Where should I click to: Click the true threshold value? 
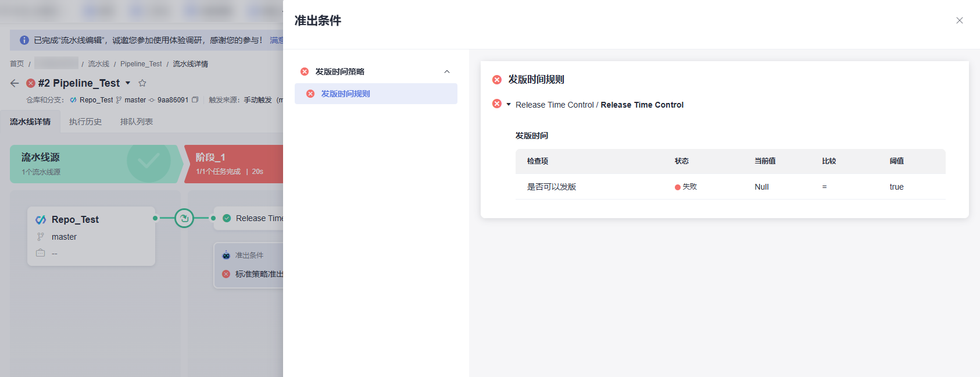[896, 187]
